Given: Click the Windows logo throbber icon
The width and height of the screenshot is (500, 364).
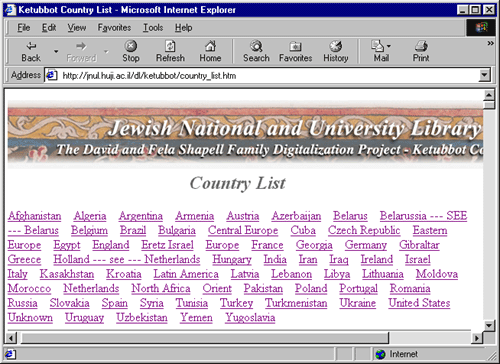Looking at the screenshot, I should click(482, 28).
